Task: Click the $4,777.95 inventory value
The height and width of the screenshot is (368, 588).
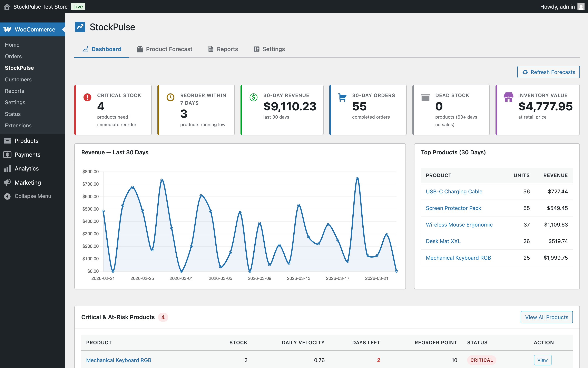Action: coord(546,106)
